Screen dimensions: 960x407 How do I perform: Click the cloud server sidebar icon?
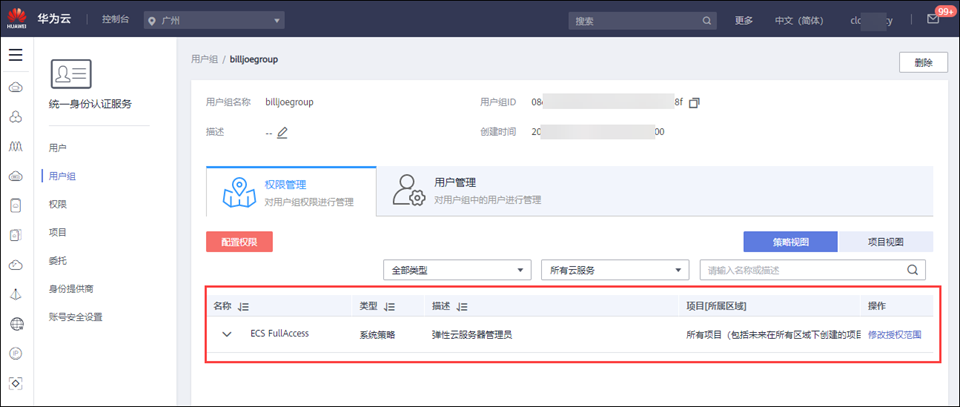[16, 88]
